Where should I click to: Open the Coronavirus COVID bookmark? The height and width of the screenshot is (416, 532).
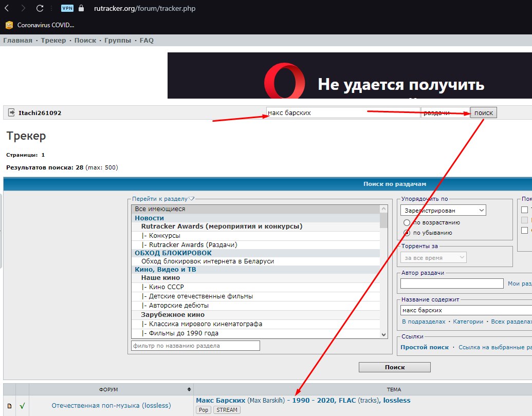tap(40, 25)
